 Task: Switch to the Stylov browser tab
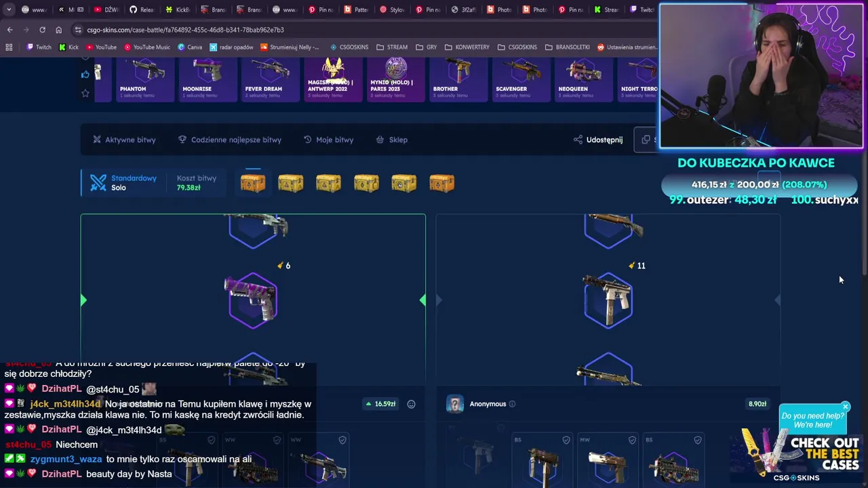point(393,9)
